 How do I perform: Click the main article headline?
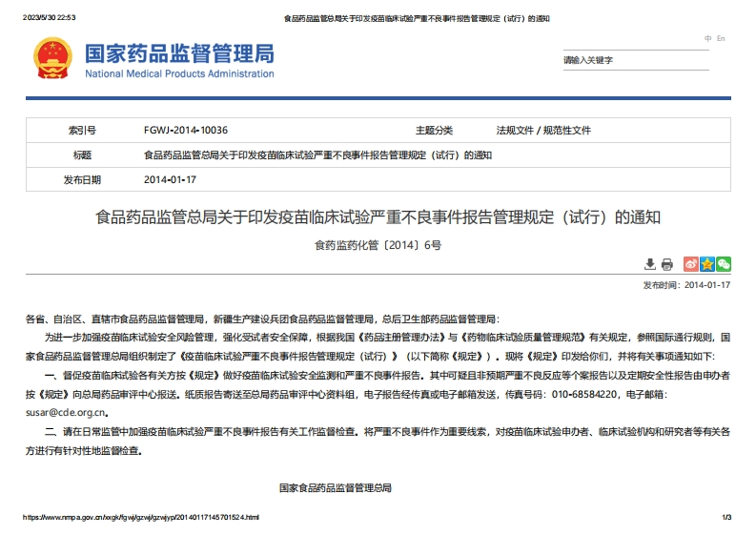(x=378, y=217)
